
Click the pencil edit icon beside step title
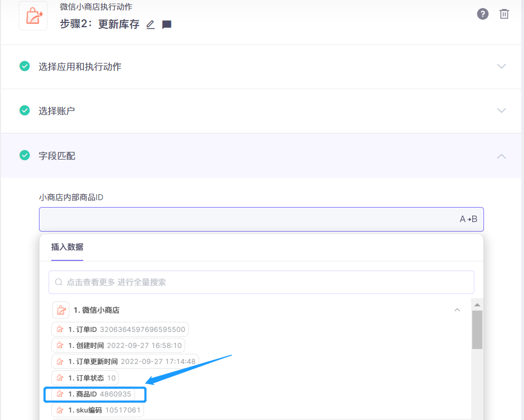[x=150, y=25]
